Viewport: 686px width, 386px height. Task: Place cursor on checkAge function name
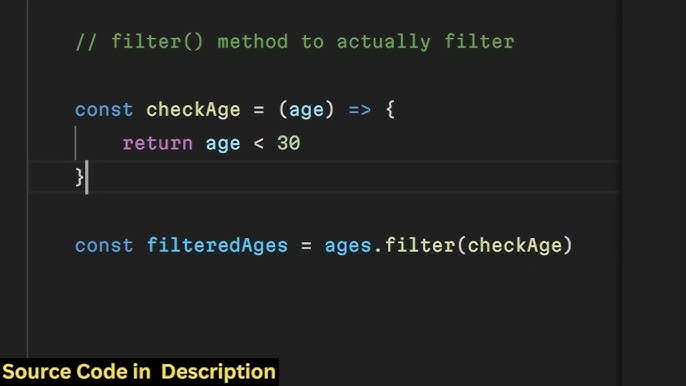193,110
